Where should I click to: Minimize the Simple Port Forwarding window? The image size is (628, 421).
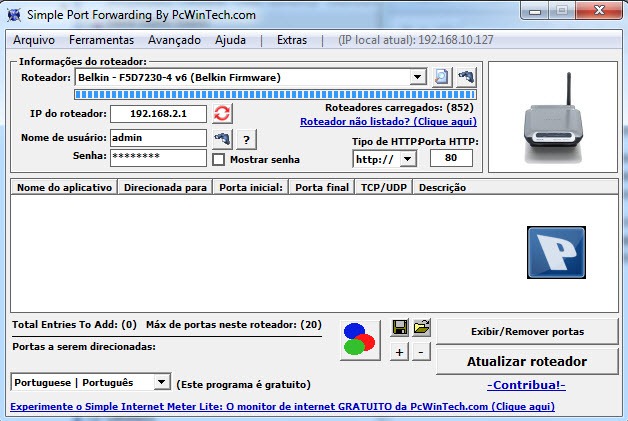535,11
